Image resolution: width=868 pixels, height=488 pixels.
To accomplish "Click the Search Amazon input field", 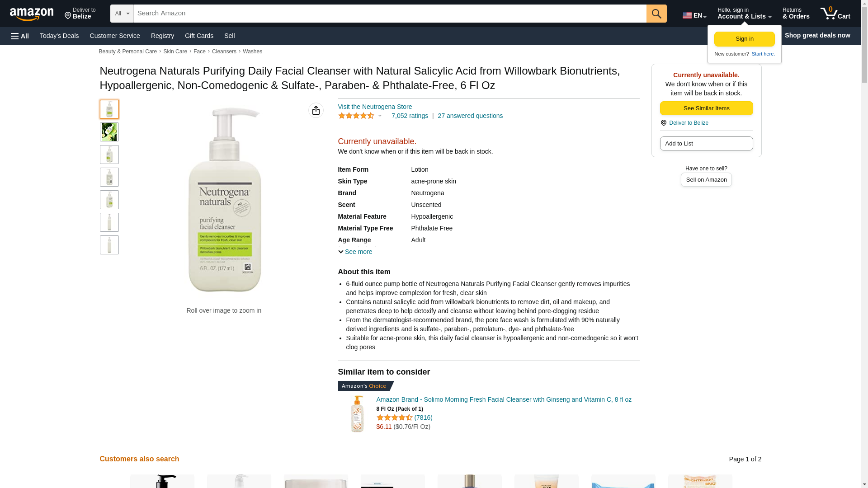I will 390,14.
